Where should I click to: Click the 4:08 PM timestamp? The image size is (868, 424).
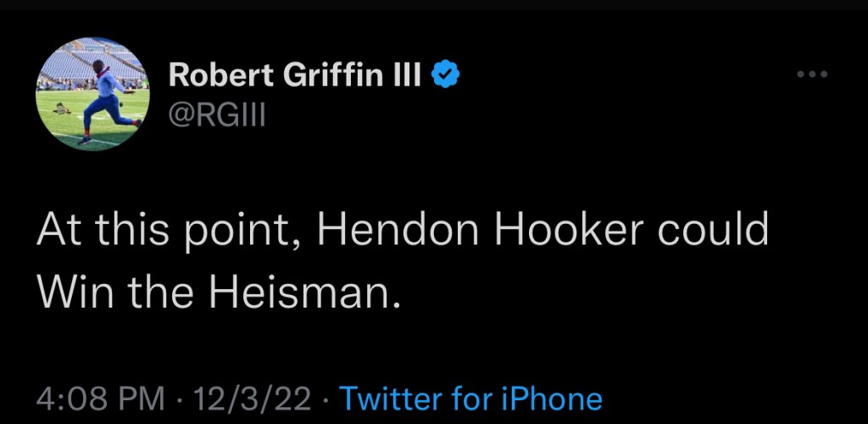pyautogui.click(x=95, y=398)
